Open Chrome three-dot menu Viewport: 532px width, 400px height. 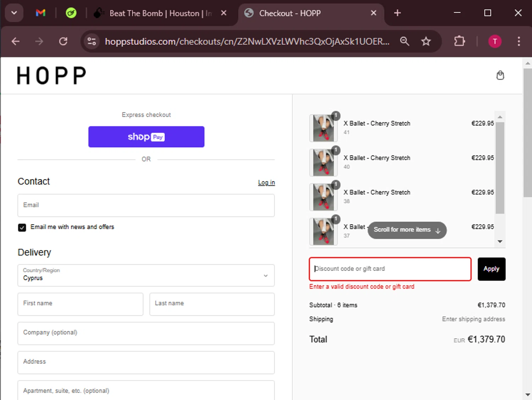click(x=519, y=41)
